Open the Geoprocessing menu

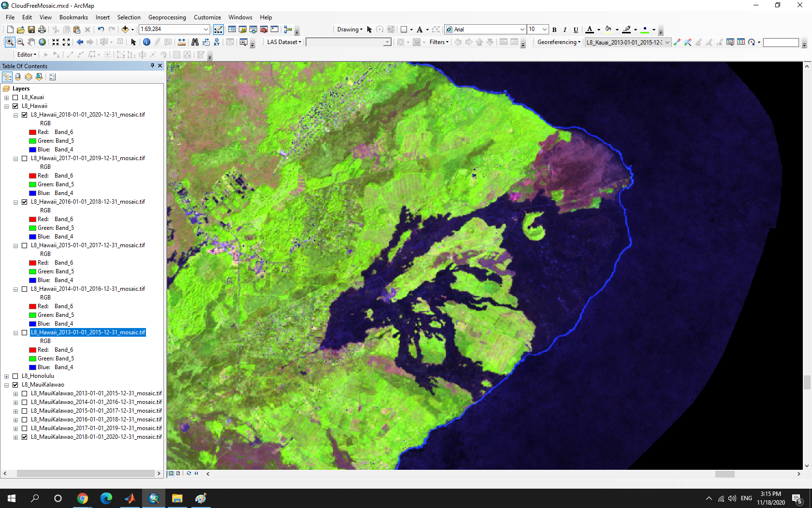pos(167,17)
